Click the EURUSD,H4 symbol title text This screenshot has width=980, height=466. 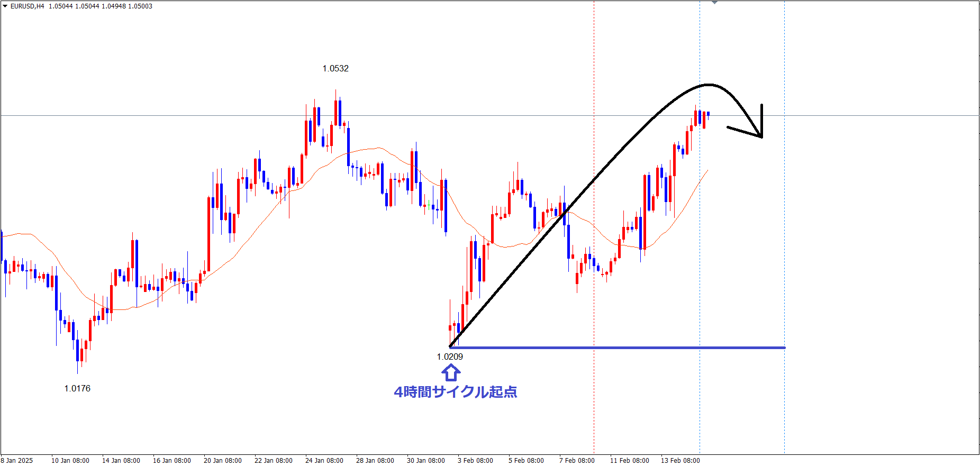[x=28, y=6]
